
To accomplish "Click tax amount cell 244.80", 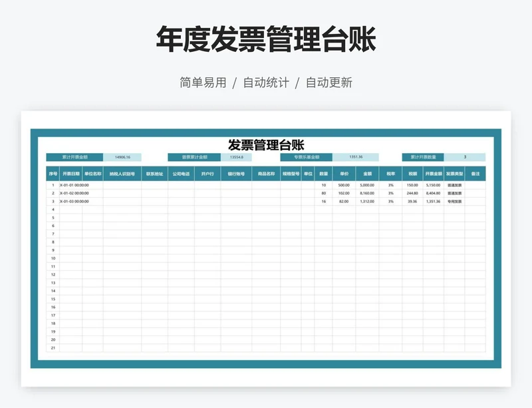I will [x=412, y=193].
